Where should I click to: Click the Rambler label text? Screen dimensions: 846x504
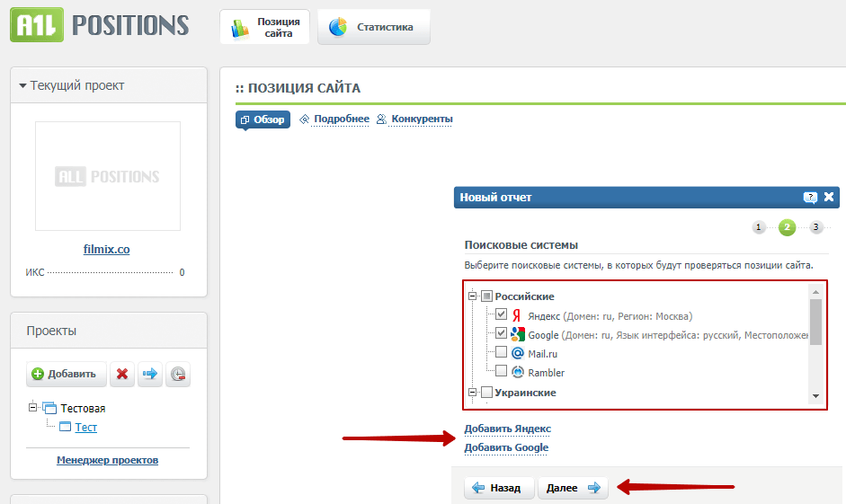[546, 373]
